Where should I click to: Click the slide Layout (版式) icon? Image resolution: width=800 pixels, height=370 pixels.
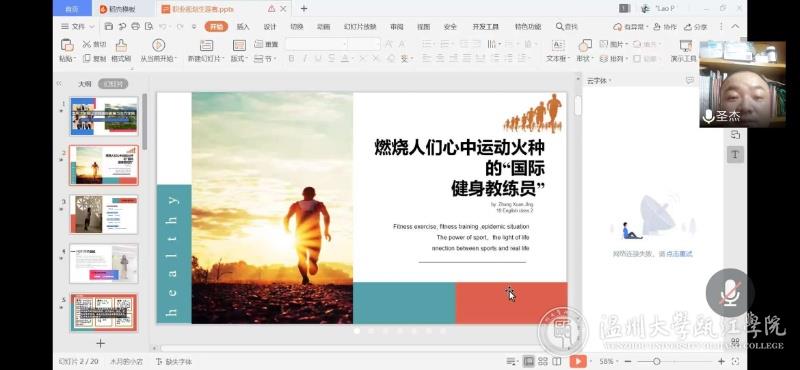point(239,45)
